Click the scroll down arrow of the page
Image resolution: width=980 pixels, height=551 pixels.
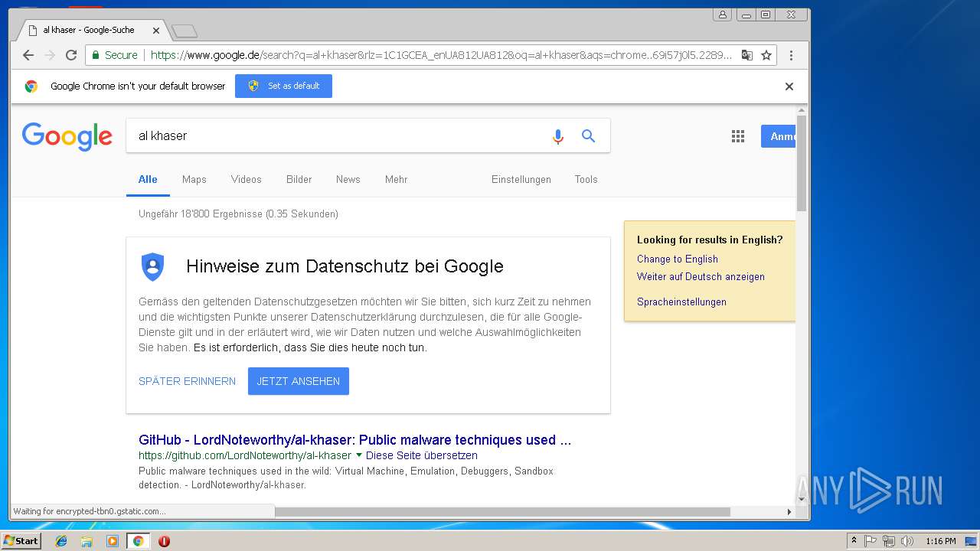click(802, 499)
